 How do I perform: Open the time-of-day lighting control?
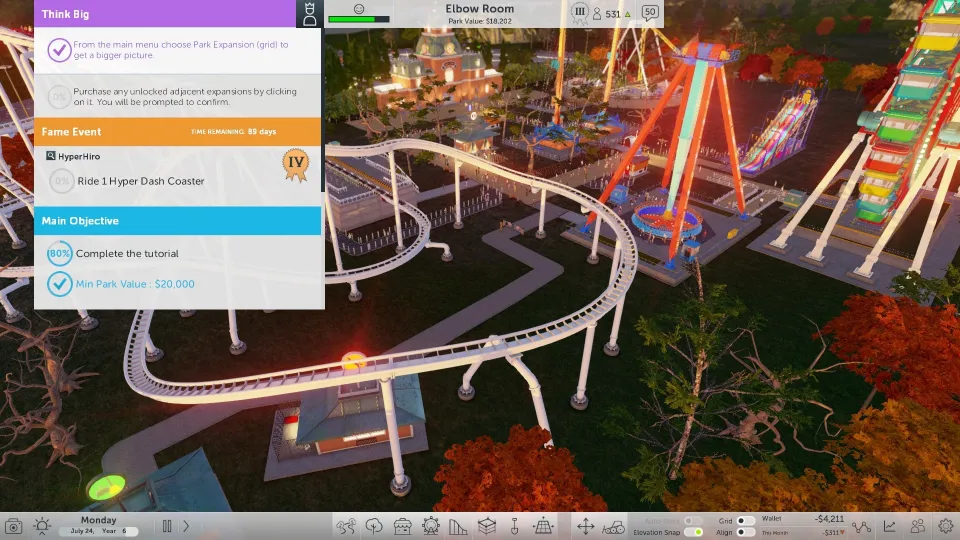pos(43,526)
